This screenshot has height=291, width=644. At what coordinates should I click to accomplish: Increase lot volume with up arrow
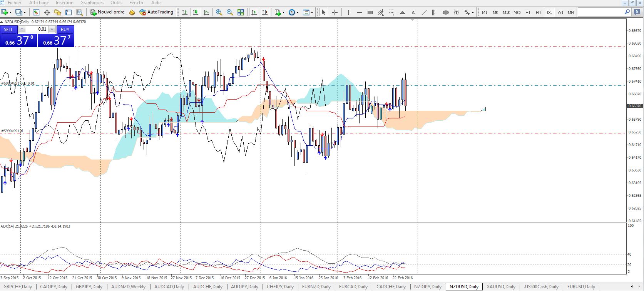pyautogui.click(x=52, y=29)
